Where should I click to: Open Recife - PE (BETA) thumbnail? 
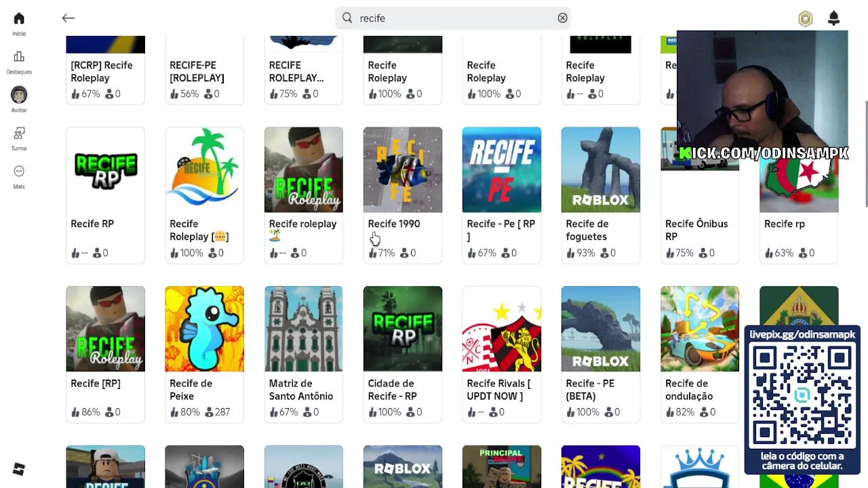[601, 329]
